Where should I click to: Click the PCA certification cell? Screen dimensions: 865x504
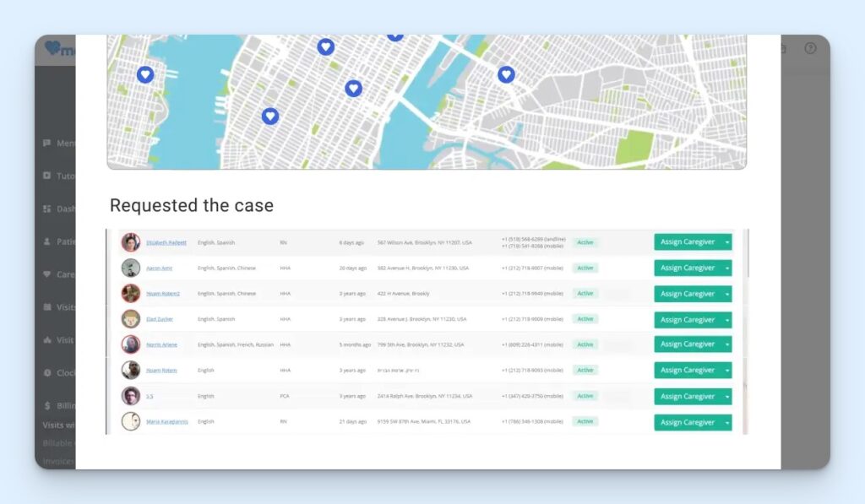tap(285, 397)
